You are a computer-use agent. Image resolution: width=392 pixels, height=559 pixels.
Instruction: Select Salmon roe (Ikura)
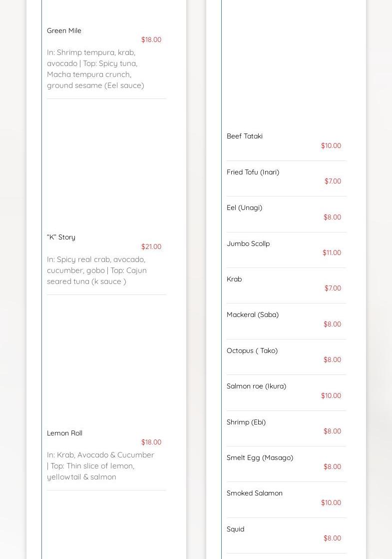coord(256,386)
